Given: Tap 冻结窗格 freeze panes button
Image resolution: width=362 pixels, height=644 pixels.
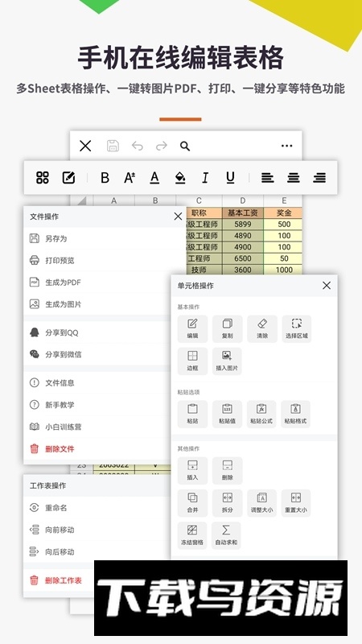Looking at the screenshot, I should (x=192, y=535).
